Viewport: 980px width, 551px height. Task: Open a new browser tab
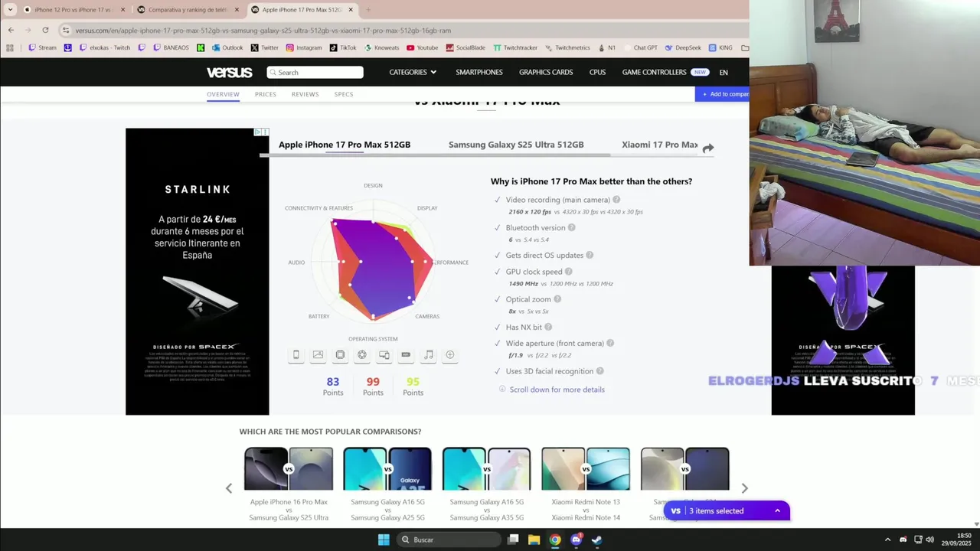pos(368,10)
